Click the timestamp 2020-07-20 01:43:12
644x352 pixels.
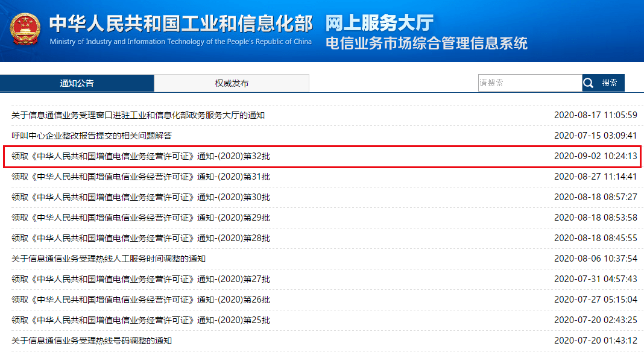coord(596,341)
